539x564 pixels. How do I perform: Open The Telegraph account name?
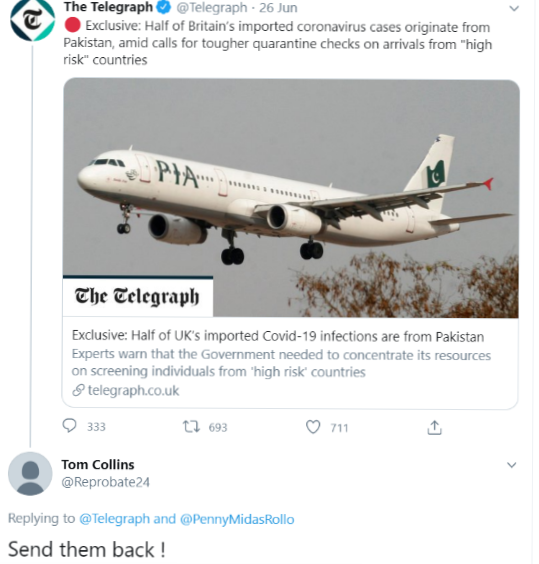(108, 7)
